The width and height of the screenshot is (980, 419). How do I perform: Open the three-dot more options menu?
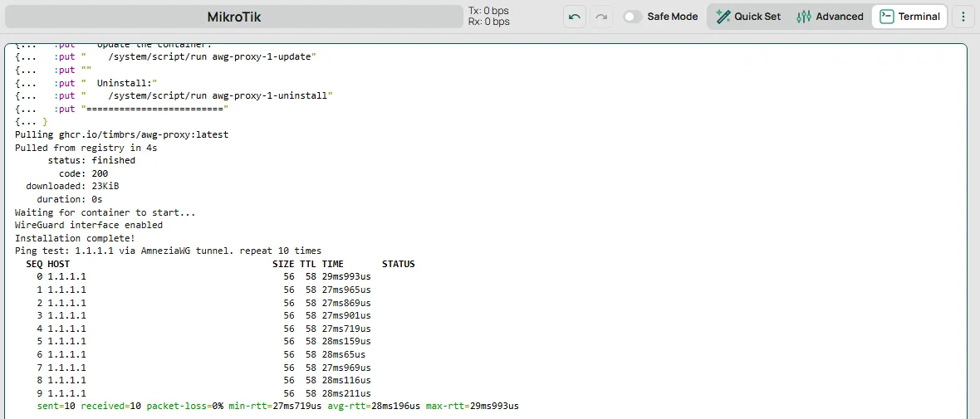point(963,17)
